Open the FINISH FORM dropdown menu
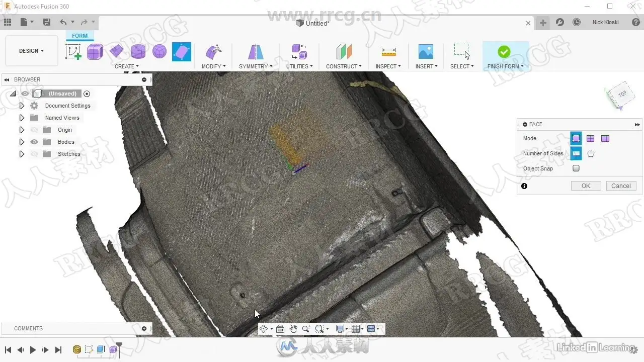The image size is (644, 362). [506, 66]
